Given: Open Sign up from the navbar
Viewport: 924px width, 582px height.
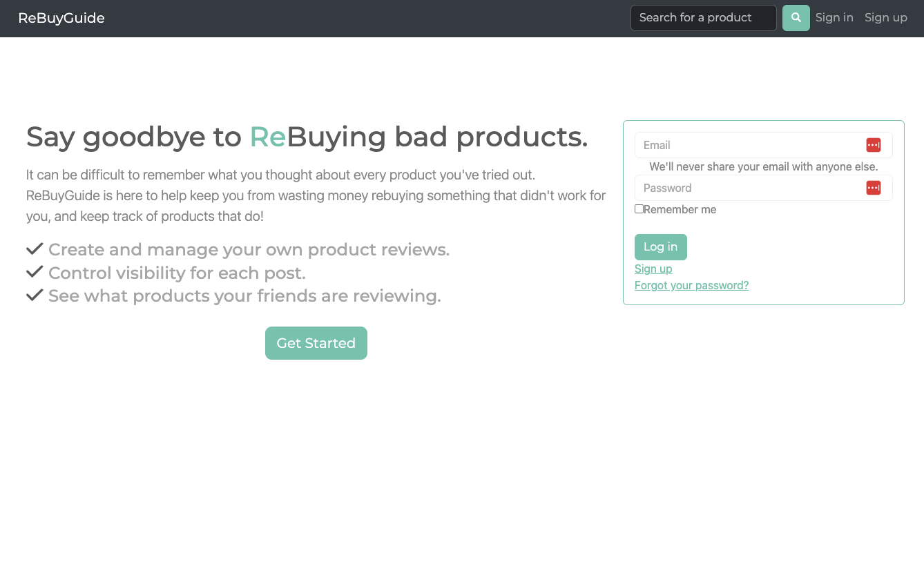Looking at the screenshot, I should [x=886, y=18].
